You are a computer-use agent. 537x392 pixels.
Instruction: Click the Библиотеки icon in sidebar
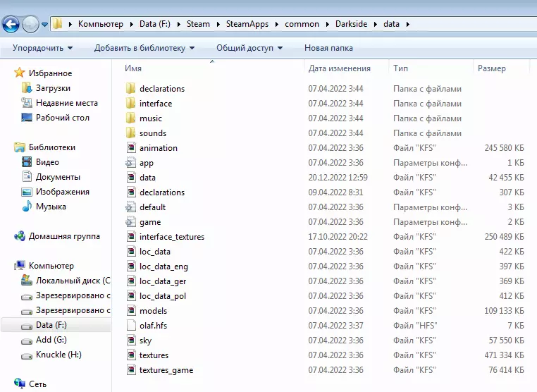[20, 147]
